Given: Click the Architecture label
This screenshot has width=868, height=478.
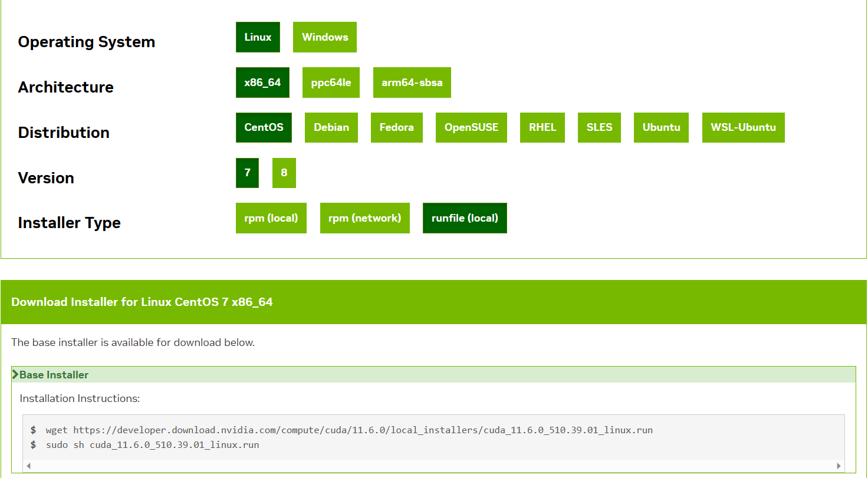Looking at the screenshot, I should (65, 87).
